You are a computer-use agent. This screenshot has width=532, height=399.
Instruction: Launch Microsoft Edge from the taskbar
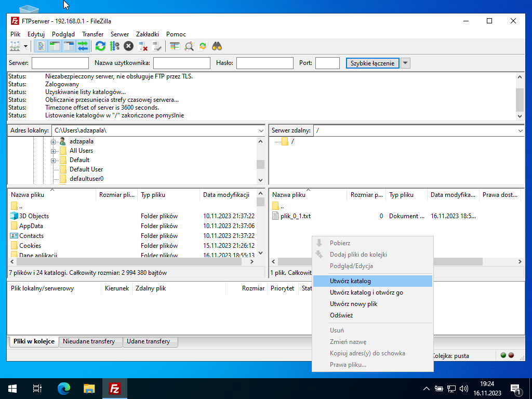(x=63, y=389)
